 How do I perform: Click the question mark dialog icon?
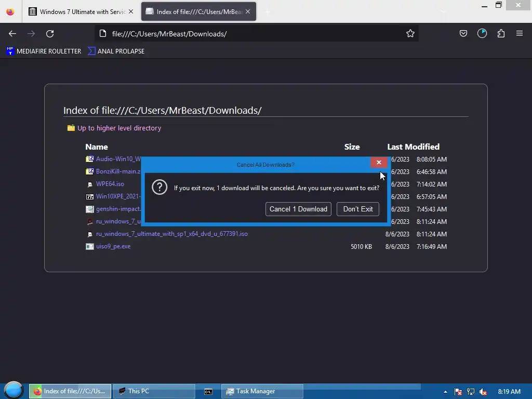[159, 187]
